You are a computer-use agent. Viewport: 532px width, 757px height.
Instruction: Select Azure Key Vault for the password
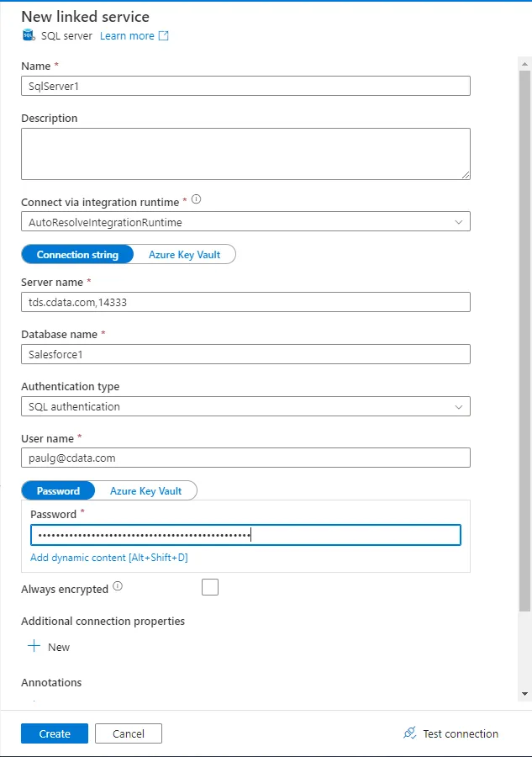coord(147,491)
